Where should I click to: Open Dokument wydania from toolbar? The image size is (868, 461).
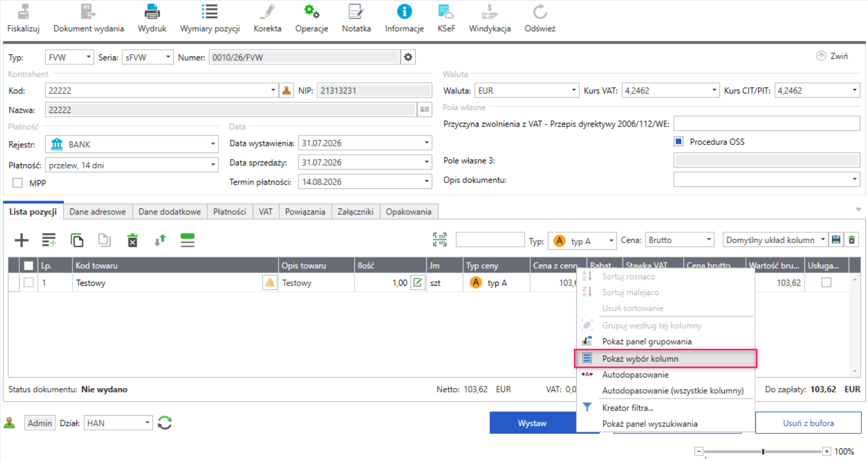tap(88, 11)
